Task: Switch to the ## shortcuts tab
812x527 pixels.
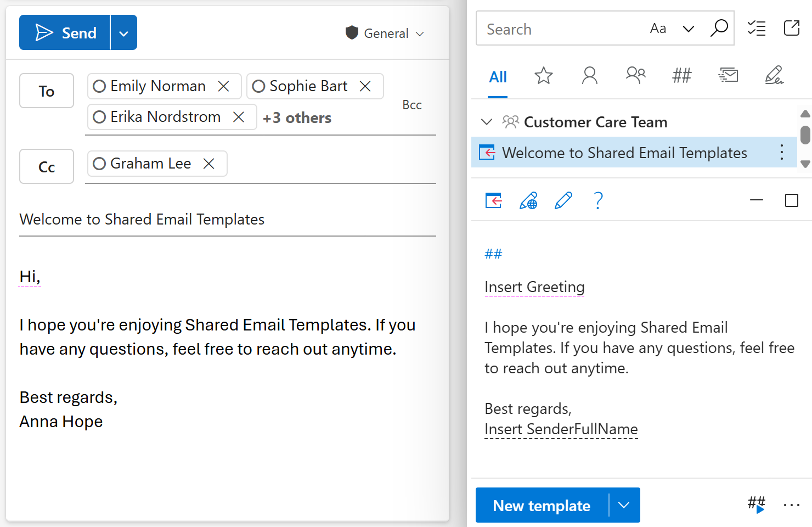Action: tap(682, 75)
